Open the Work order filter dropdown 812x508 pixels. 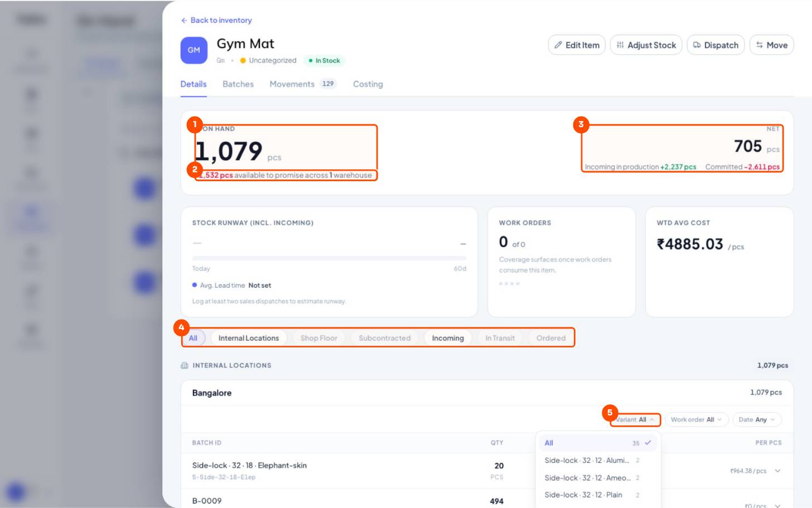click(x=697, y=420)
